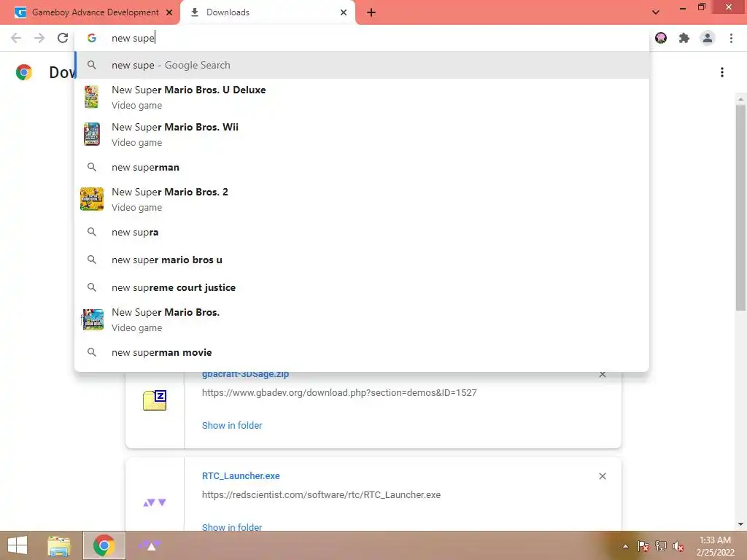The height and width of the screenshot is (560, 747).
Task: Click the search icon beside 'new supra'
Action: click(91, 232)
